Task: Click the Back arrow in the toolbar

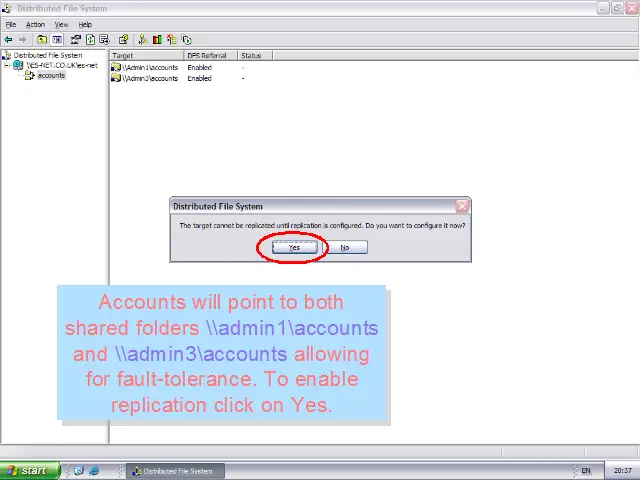Action: tap(8, 40)
